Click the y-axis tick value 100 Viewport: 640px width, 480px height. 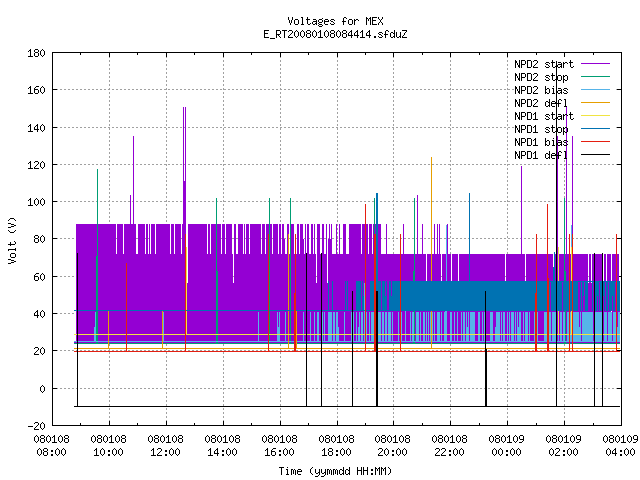[36, 202]
